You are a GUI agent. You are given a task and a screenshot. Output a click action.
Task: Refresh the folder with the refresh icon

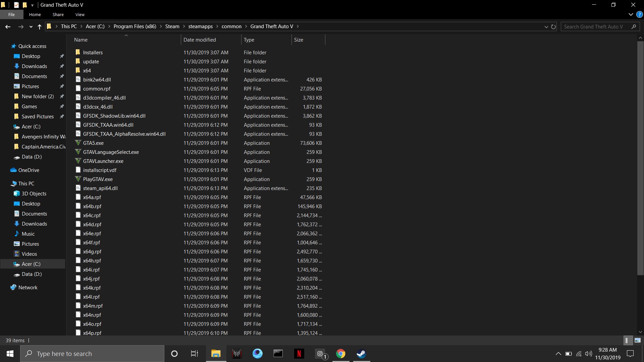coord(553,27)
